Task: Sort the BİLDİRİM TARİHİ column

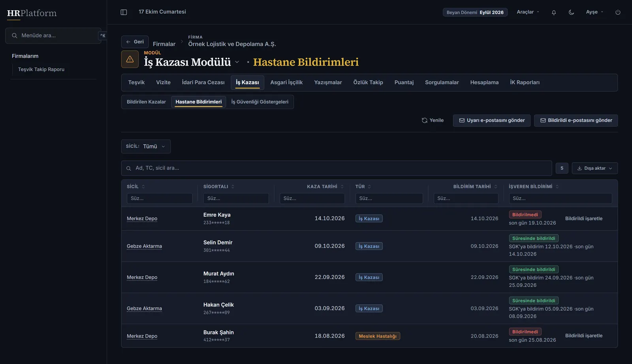Action: click(x=496, y=187)
